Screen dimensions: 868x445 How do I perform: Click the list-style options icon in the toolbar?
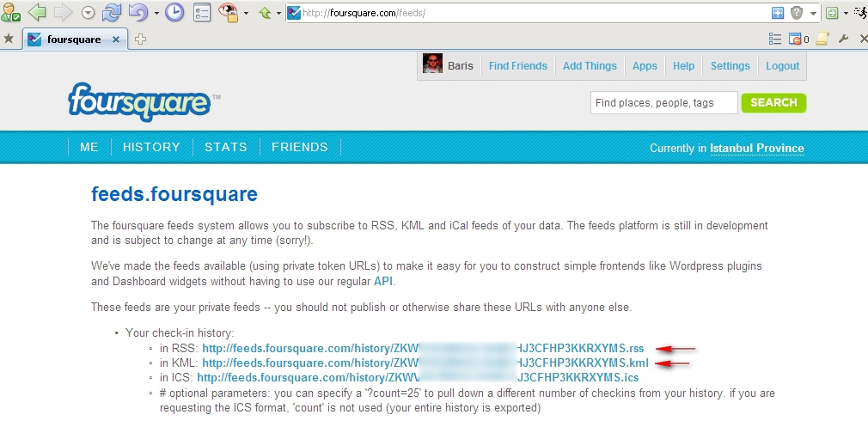[202, 12]
